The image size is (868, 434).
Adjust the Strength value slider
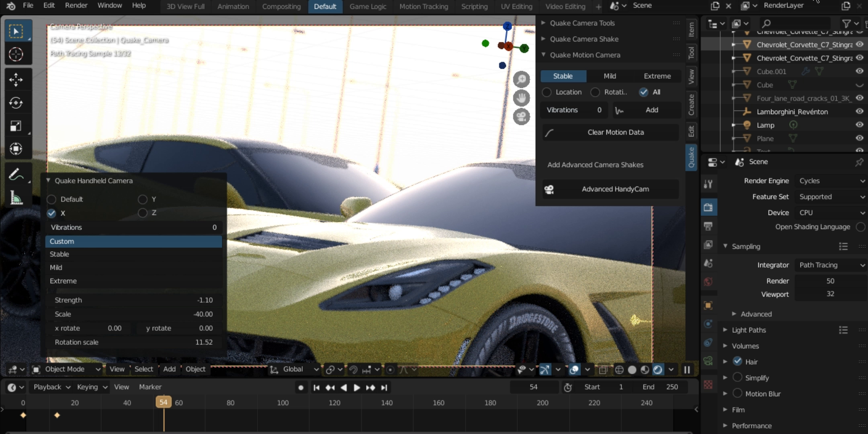tap(134, 300)
